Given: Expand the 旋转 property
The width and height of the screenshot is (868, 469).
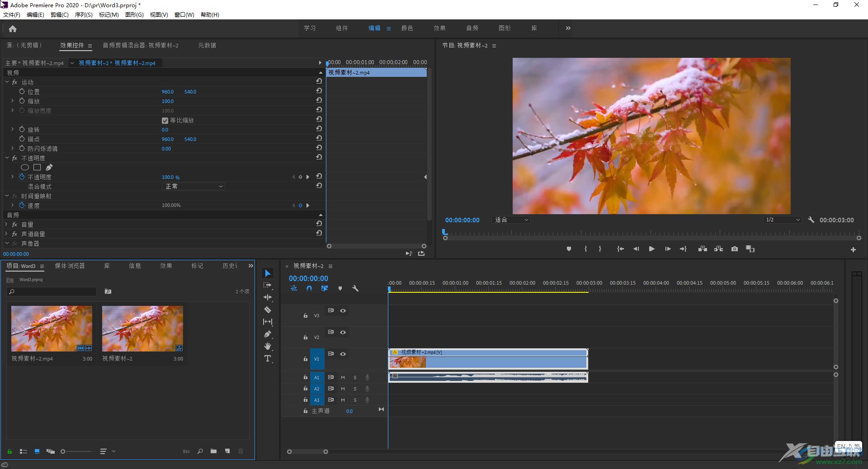Looking at the screenshot, I should pyautogui.click(x=12, y=129).
